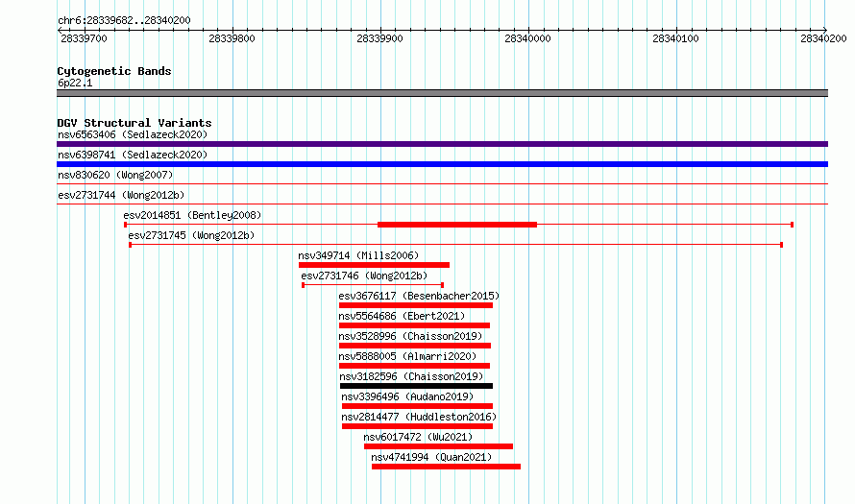Select the gray 6p22.1 cytogenetic band bar

pos(442,93)
